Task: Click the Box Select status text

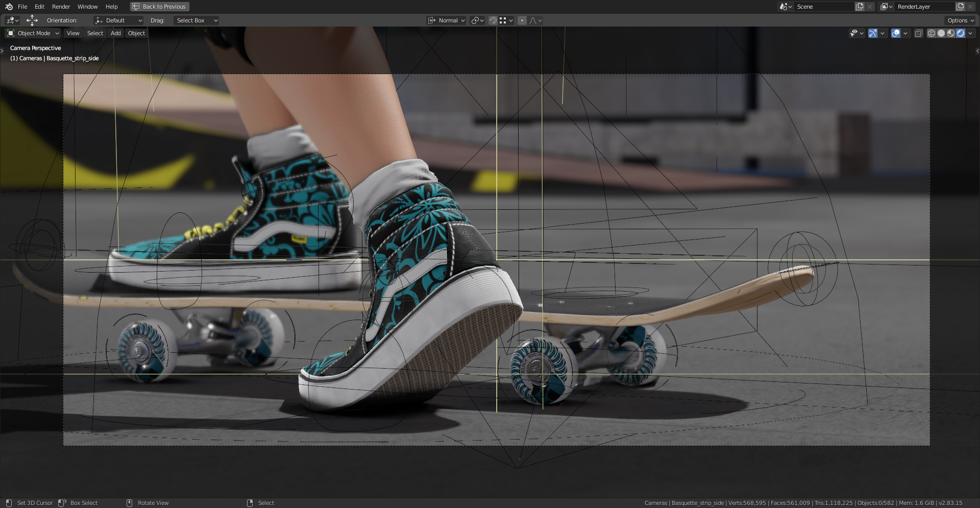Action: [84, 503]
